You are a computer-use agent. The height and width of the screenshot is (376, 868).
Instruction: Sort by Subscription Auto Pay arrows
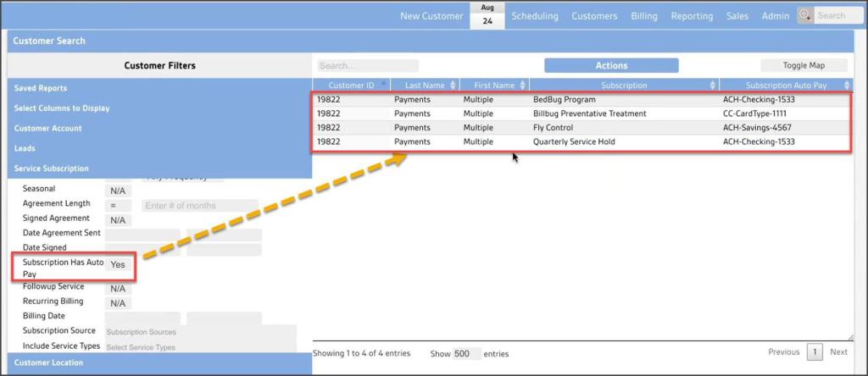point(847,85)
